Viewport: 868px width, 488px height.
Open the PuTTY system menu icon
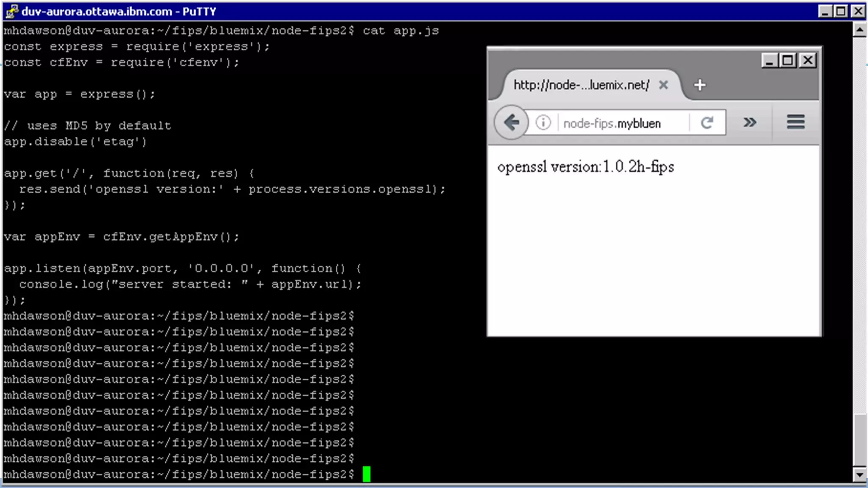(x=11, y=11)
